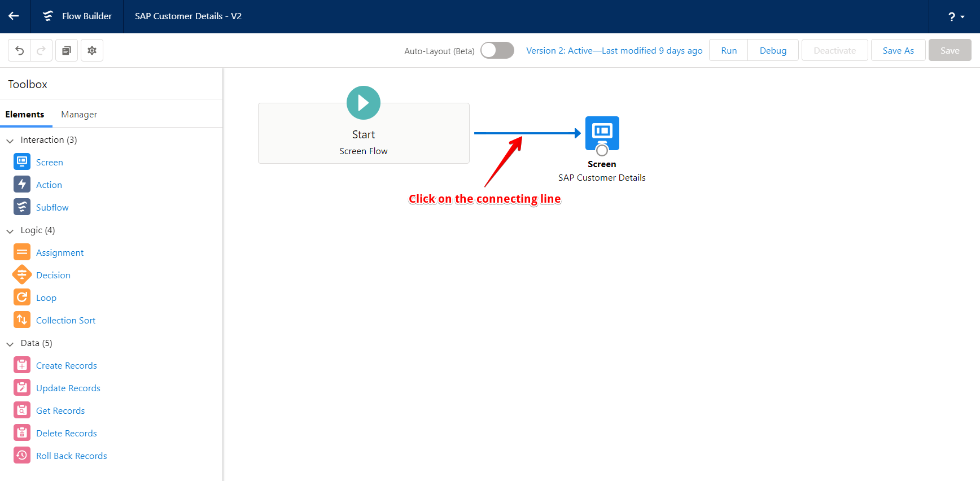This screenshot has height=481, width=980.
Task: Open the help question mark menu
Action: coord(956,17)
